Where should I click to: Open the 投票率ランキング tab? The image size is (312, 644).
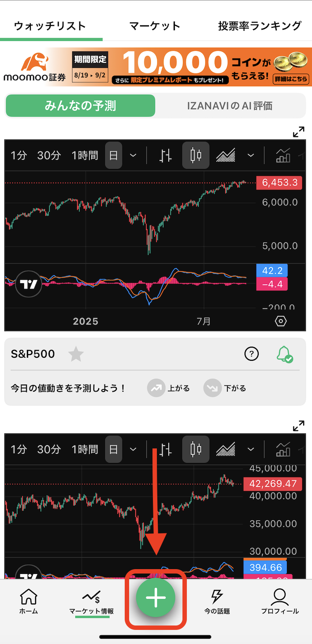pyautogui.click(x=260, y=26)
